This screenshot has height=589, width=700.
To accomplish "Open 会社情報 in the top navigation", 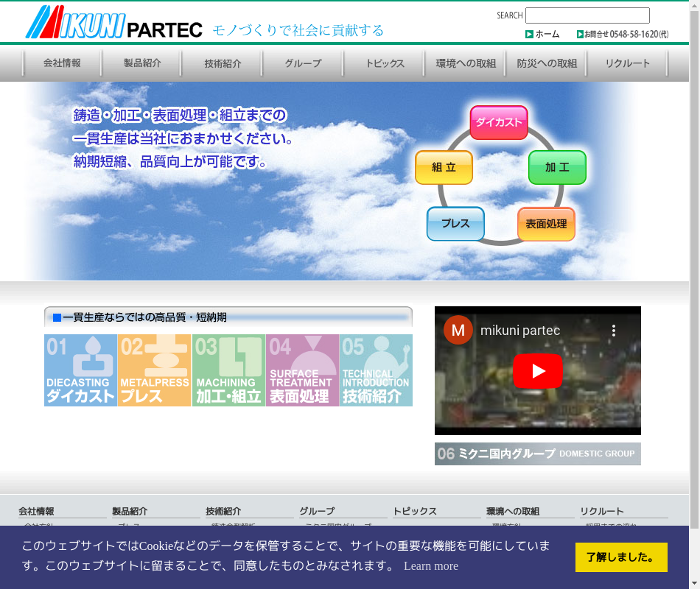I will pyautogui.click(x=62, y=63).
